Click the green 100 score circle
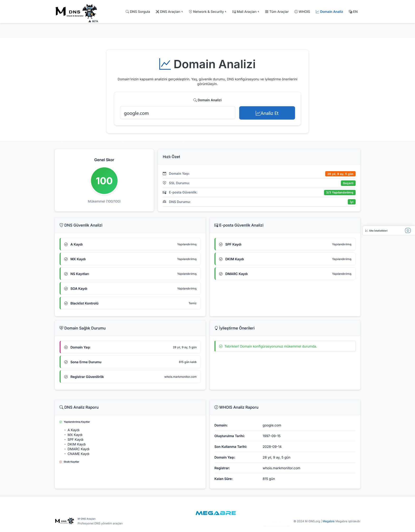 pyautogui.click(x=104, y=181)
